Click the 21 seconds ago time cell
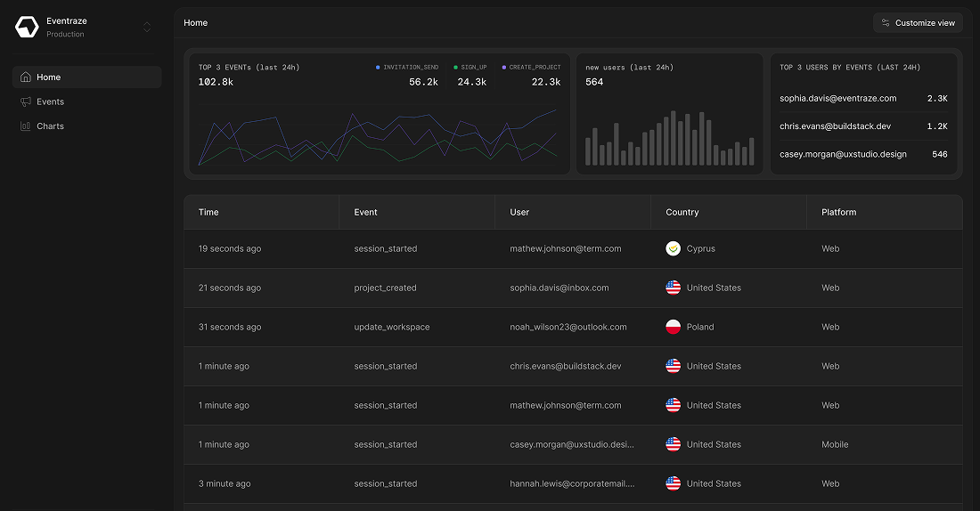 (229, 288)
